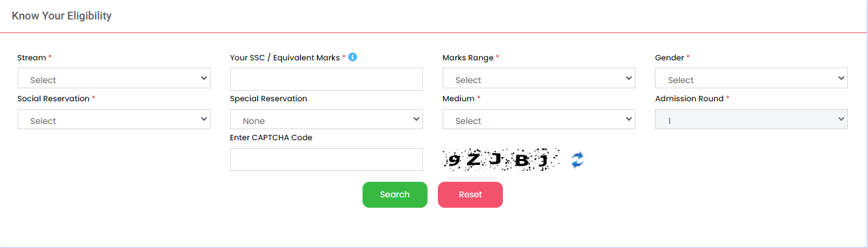Open the Medium dropdown

point(539,119)
